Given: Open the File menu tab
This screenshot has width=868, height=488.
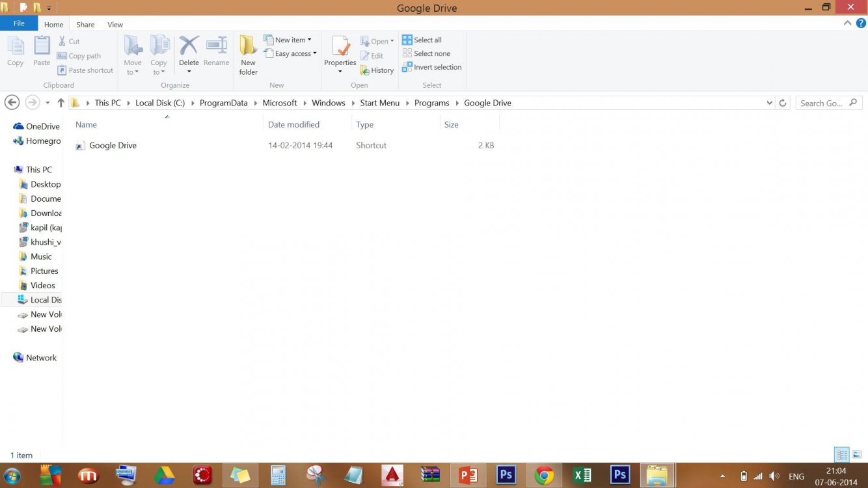Looking at the screenshot, I should pyautogui.click(x=19, y=23).
